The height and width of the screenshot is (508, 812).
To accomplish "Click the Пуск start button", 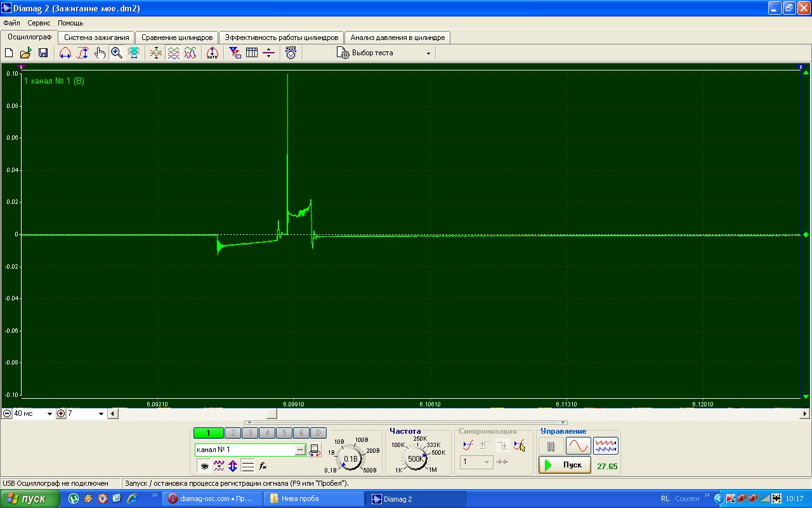I will pos(565,465).
